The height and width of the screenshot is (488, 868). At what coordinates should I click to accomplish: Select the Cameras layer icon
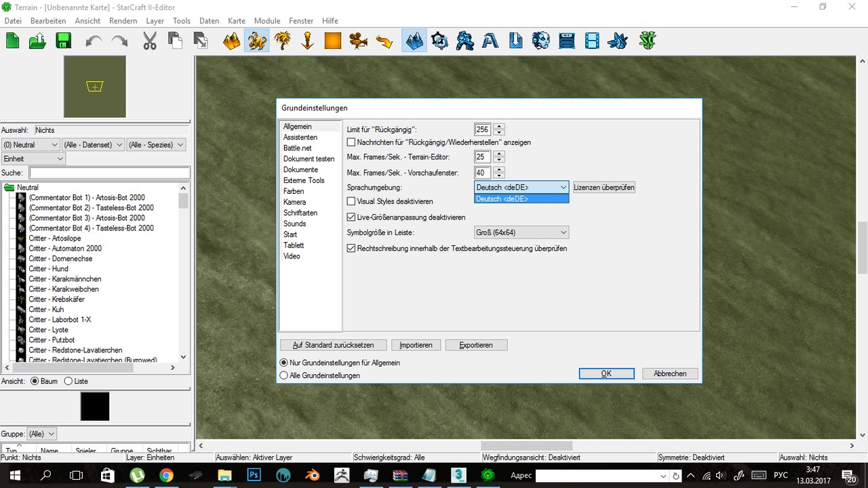[x=358, y=41]
